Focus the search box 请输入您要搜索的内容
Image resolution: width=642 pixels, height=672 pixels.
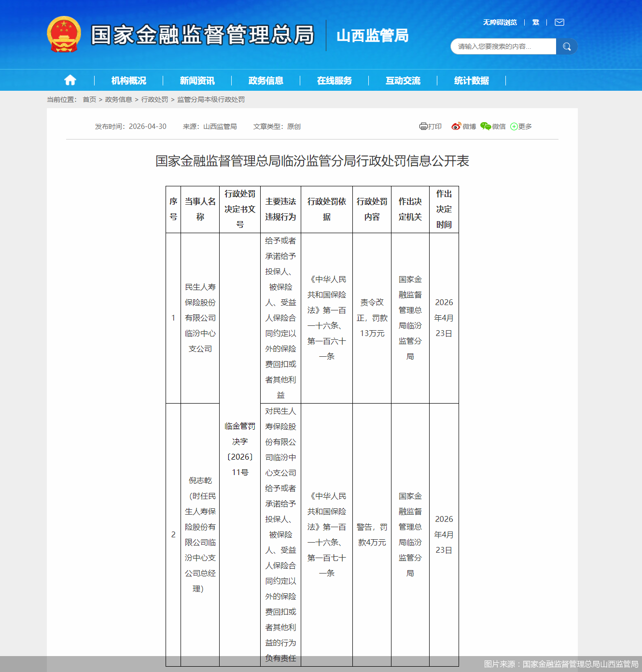(503, 46)
